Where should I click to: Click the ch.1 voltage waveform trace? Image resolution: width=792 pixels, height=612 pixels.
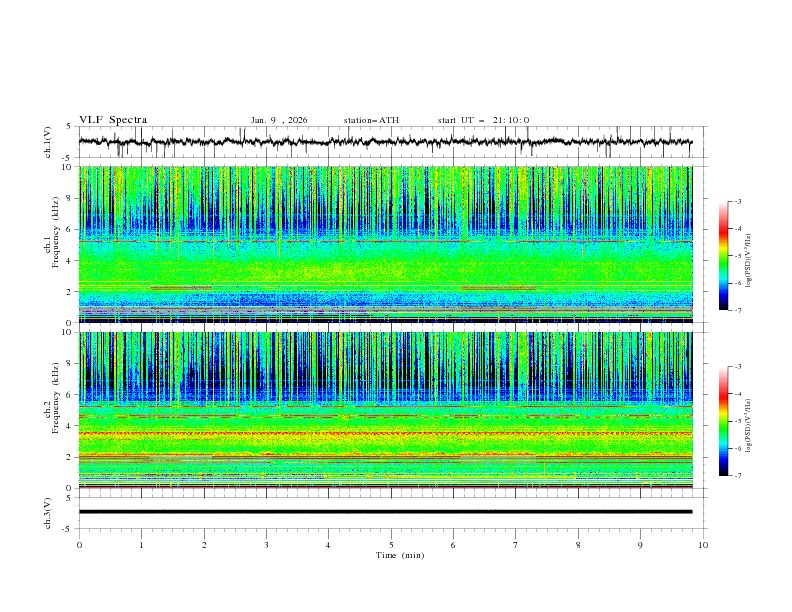385,142
